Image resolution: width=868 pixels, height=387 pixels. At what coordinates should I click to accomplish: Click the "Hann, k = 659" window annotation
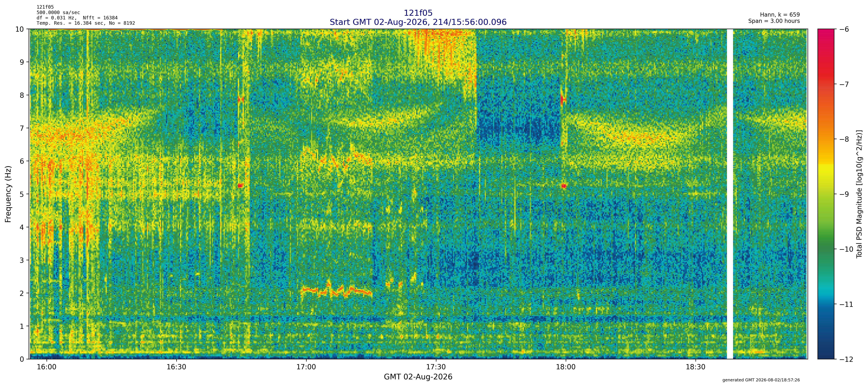(780, 15)
